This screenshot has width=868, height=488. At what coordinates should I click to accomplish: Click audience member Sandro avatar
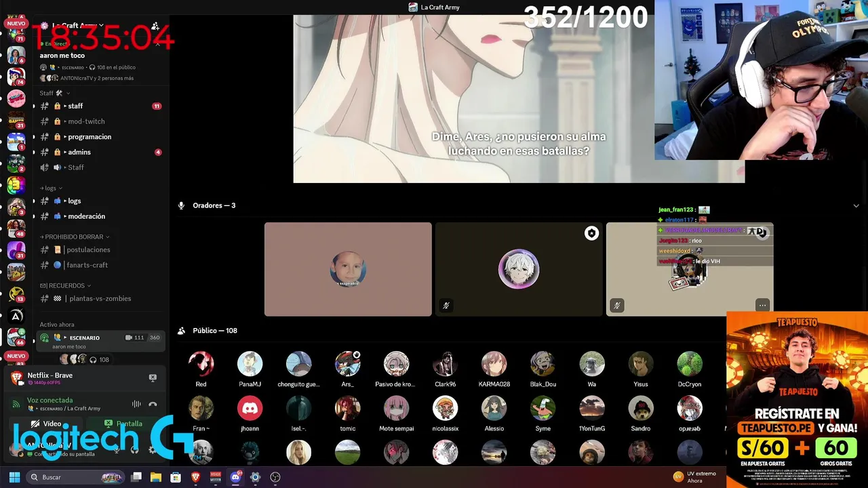click(640, 409)
